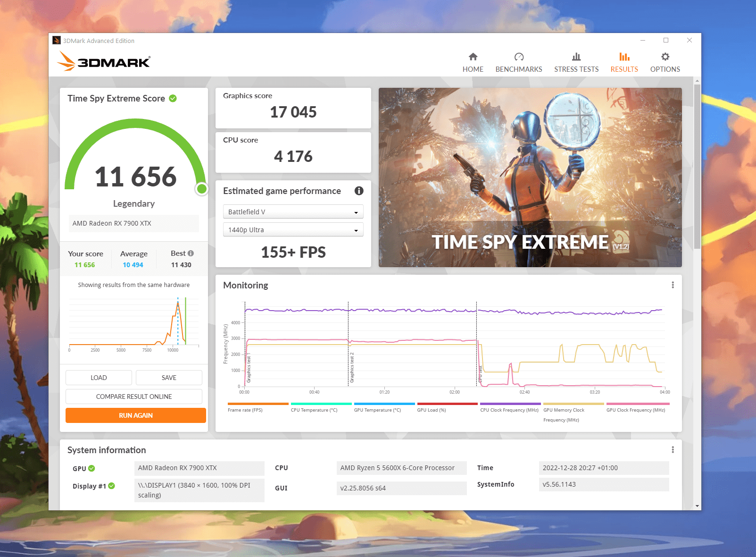Go to the Home tab
The image size is (756, 557).
pyautogui.click(x=473, y=63)
